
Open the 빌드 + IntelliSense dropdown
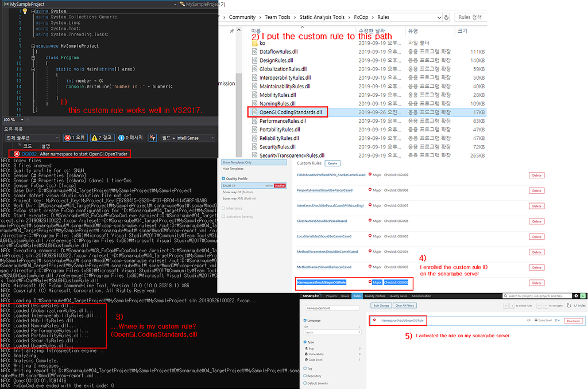coord(212,138)
